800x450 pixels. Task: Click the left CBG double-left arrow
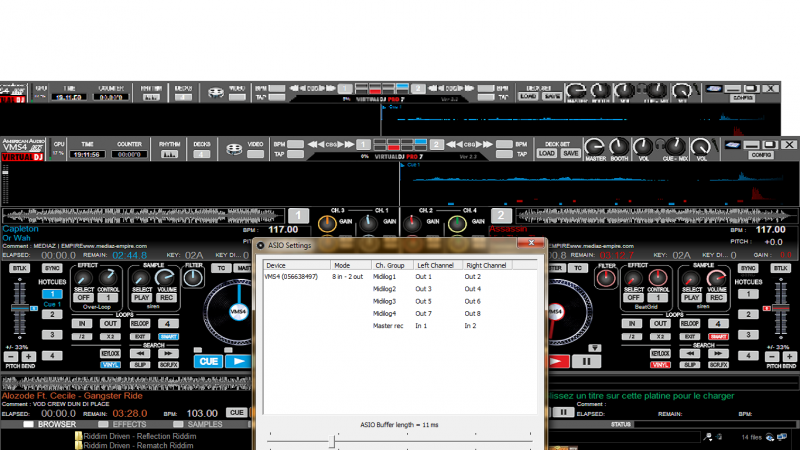313,145
